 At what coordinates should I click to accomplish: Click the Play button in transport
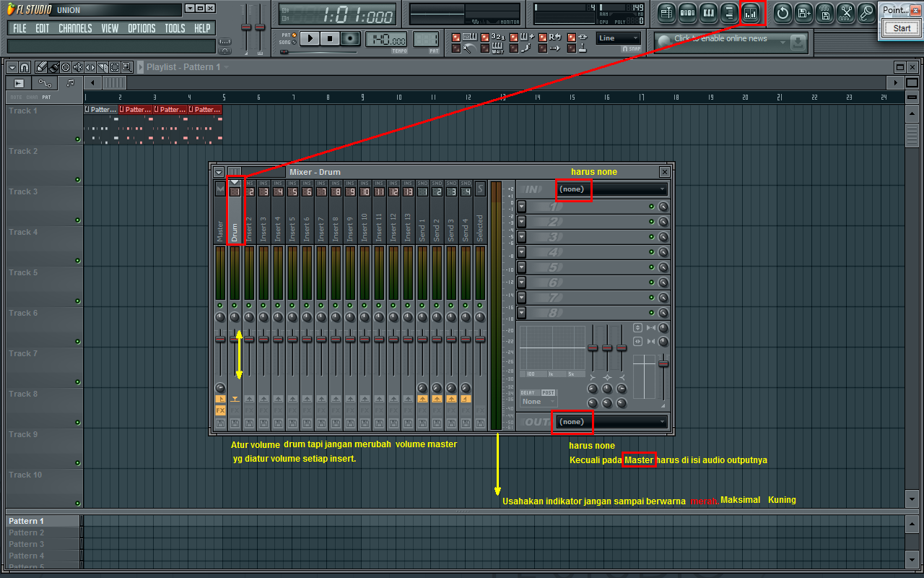pyautogui.click(x=310, y=38)
